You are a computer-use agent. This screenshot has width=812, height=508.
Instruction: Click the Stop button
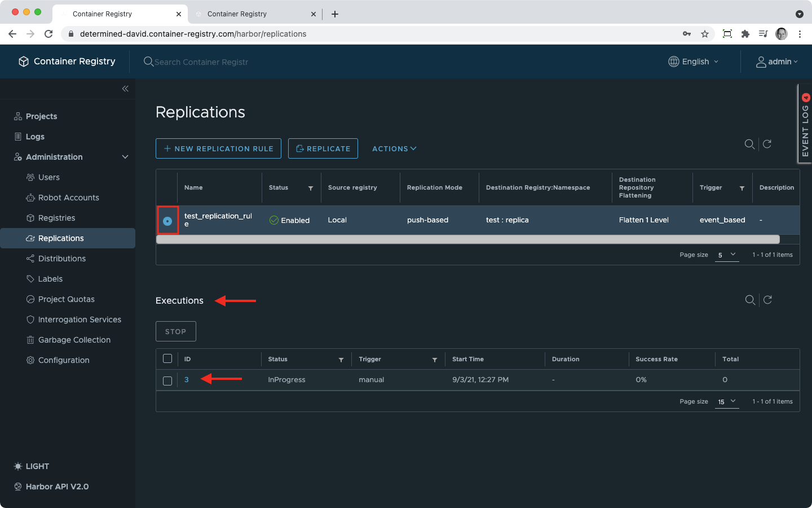(176, 331)
